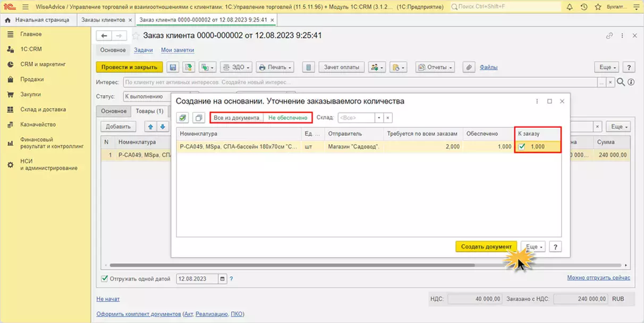Expand the Еще menu in document toolbar
The width and height of the screenshot is (644, 323).
[608, 68]
